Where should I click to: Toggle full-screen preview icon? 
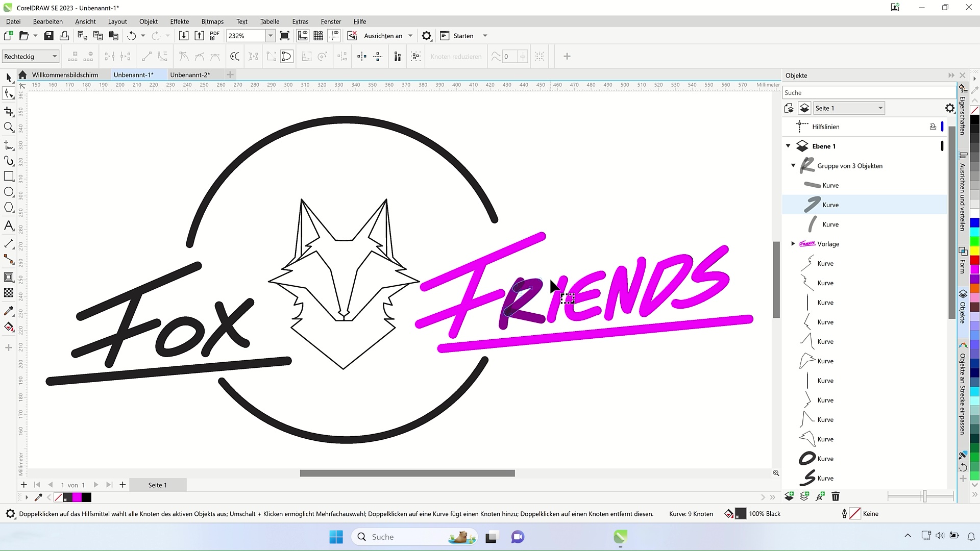285,36
